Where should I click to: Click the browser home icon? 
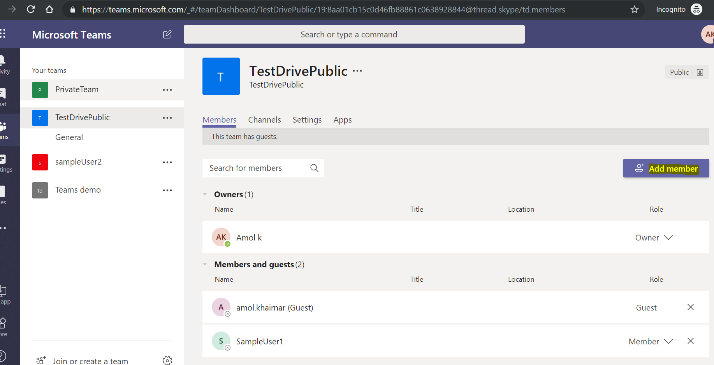click(50, 9)
